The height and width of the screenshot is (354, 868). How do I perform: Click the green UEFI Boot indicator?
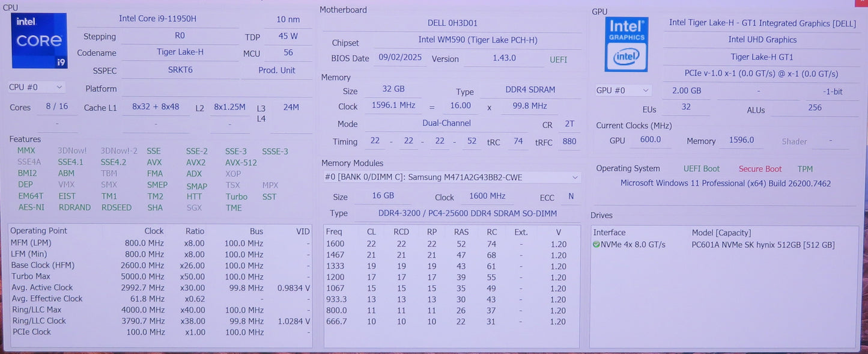coord(701,168)
